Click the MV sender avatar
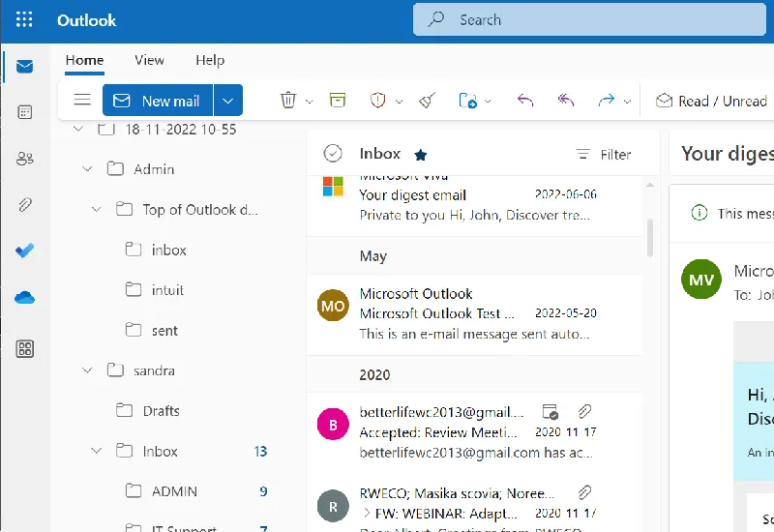The image size is (774, 532). click(x=700, y=280)
